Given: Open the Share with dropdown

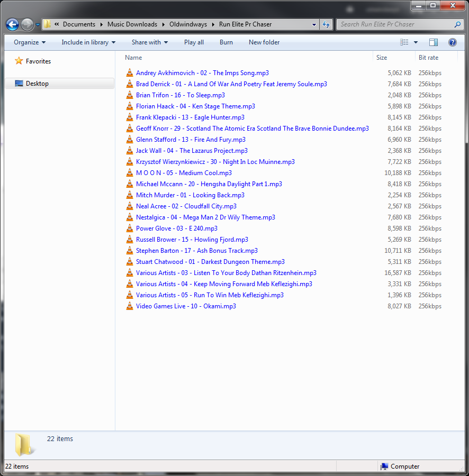Looking at the screenshot, I should 149,42.
